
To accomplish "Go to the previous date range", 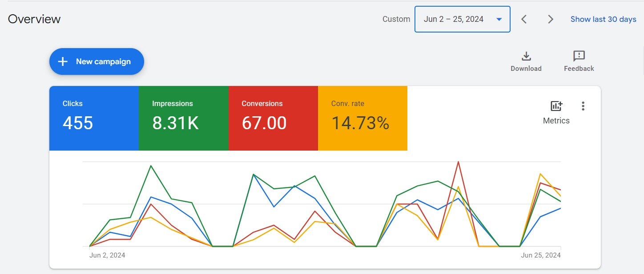I will pyautogui.click(x=524, y=19).
